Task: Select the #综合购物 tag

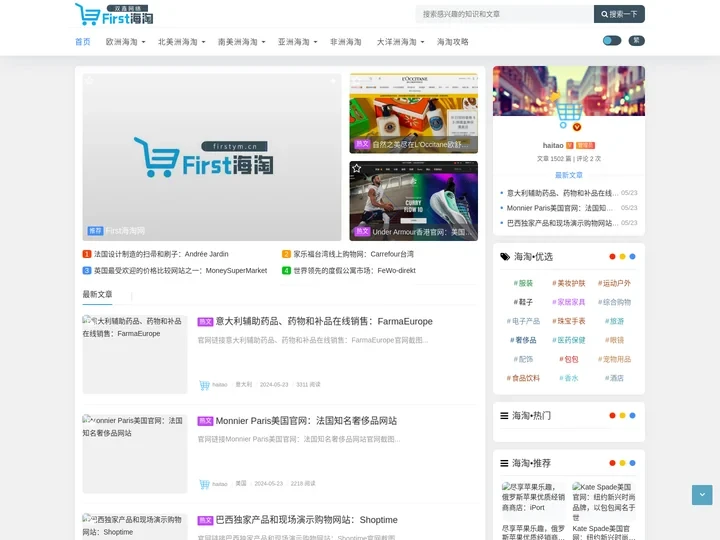Action: click(x=614, y=302)
